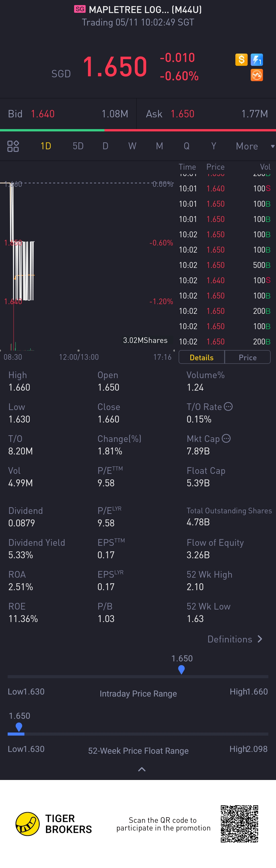Select the W weekly chart tab
This screenshot has height=868, width=276.
(x=132, y=146)
